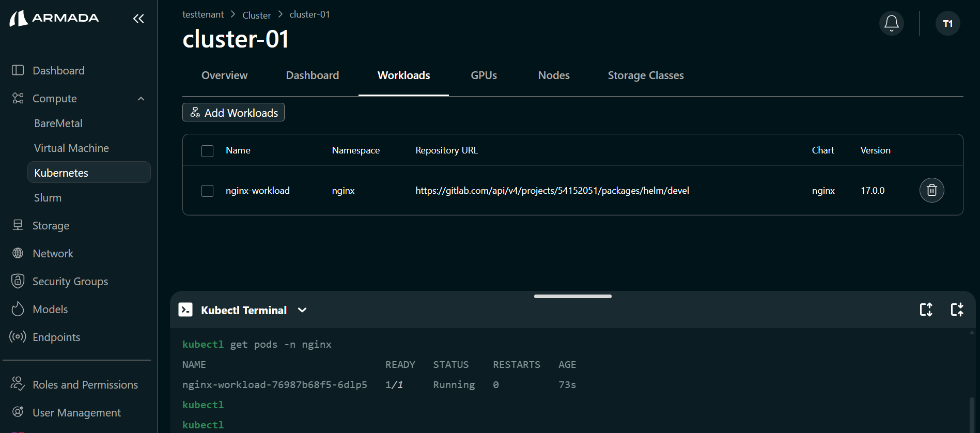Click the Models flame icon
980x433 pixels.
pos(18,308)
